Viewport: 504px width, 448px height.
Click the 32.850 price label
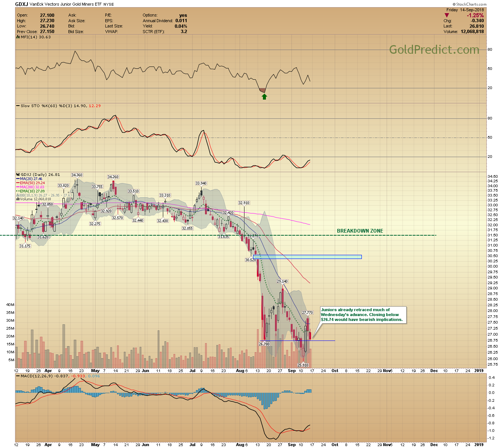47,204
